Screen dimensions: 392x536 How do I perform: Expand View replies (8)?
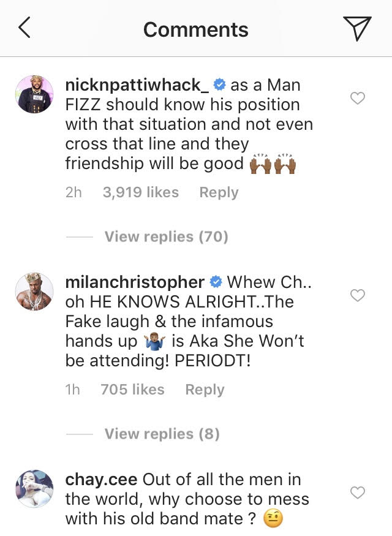tap(162, 434)
